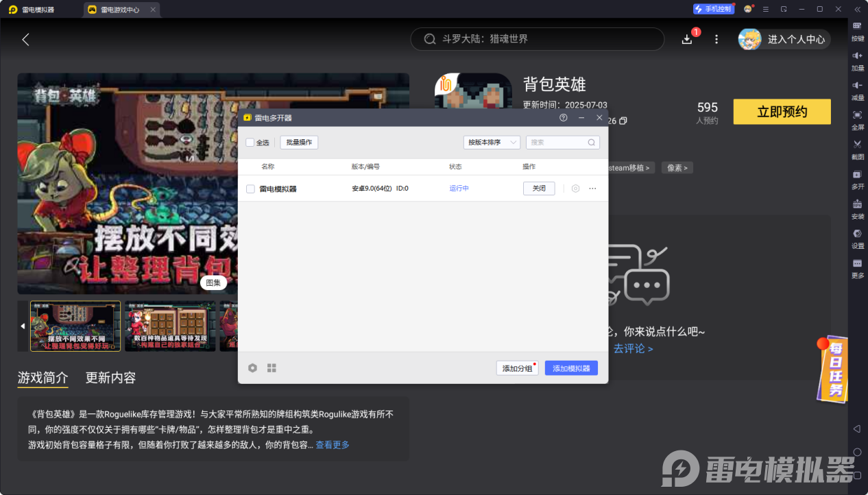This screenshot has width=868, height=495.
Task: Open the 查看更多 link in game description
Action: (x=333, y=444)
